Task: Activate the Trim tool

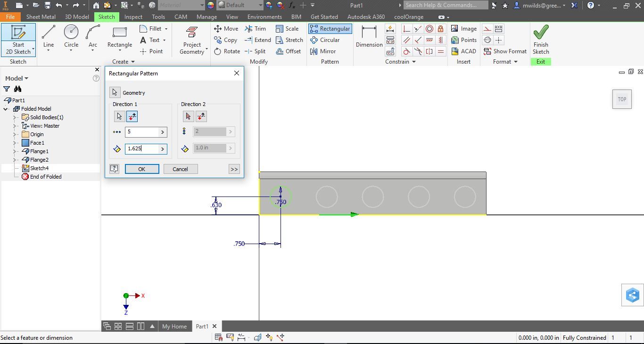Action: tap(255, 29)
